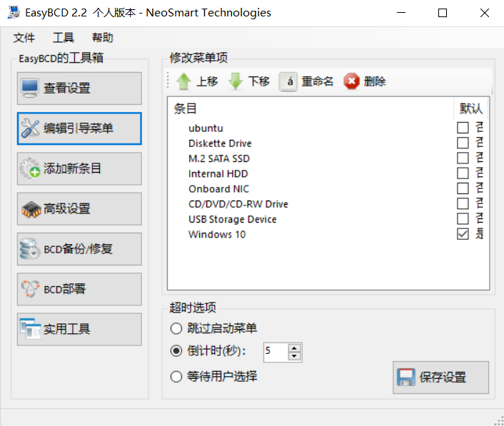The height and width of the screenshot is (426, 504).
Task: Open the 查看设置 panel
Action: (x=79, y=88)
